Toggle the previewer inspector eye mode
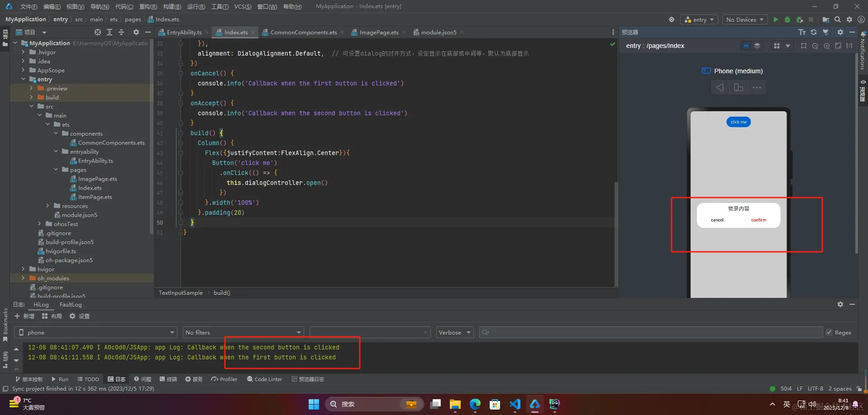 point(746,46)
